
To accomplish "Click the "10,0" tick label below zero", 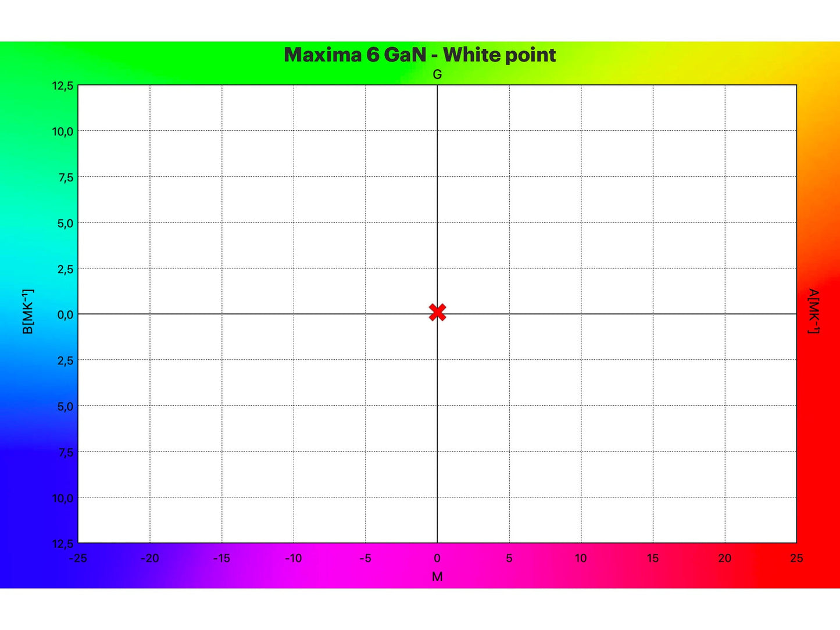I will pyautogui.click(x=63, y=498).
